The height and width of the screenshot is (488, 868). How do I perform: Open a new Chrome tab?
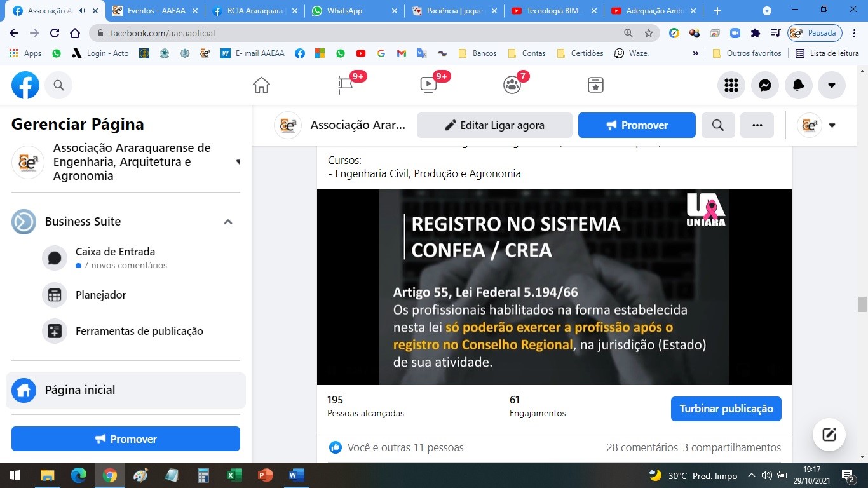click(x=717, y=11)
